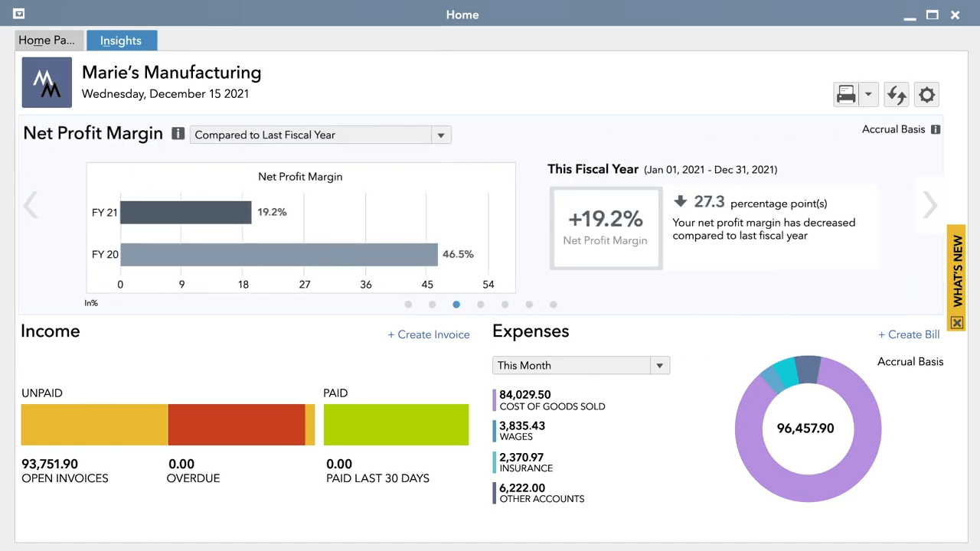Click the Marie's Manufacturing logo
The height and width of the screenshot is (551, 980).
pyautogui.click(x=47, y=82)
